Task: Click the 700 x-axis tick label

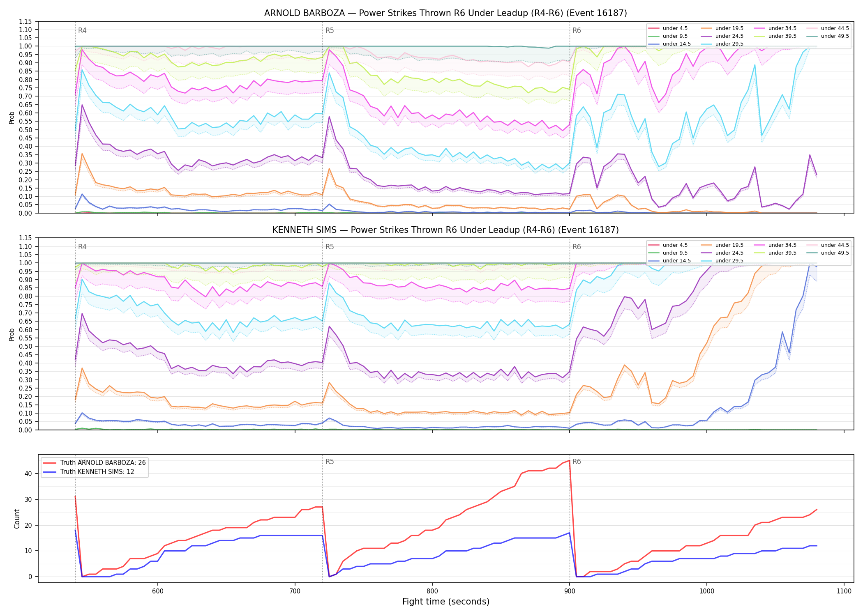Action: 295,591
